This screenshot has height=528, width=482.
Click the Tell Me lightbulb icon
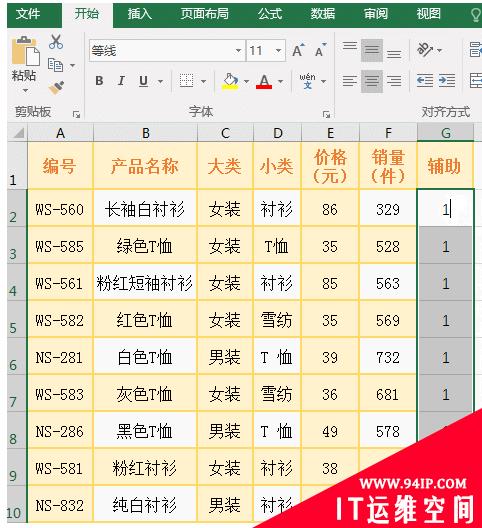475,15
